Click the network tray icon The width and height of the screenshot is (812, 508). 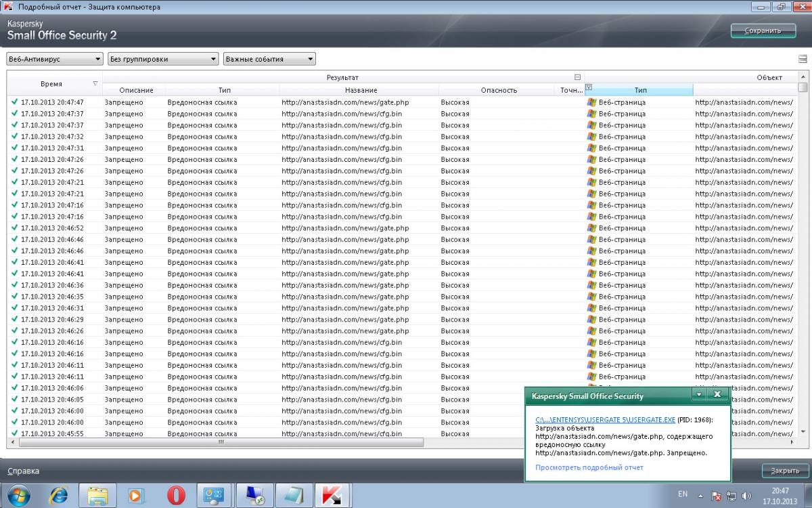click(x=731, y=496)
